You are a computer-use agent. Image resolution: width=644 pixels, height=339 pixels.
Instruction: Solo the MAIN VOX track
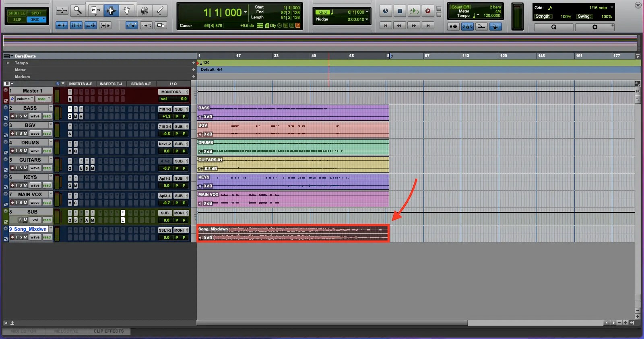coord(21,203)
